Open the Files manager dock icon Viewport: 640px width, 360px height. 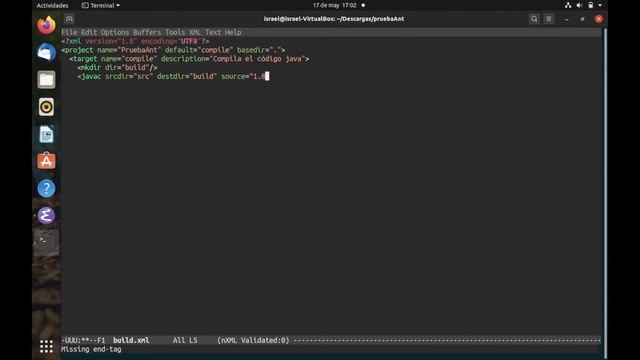(x=46, y=80)
